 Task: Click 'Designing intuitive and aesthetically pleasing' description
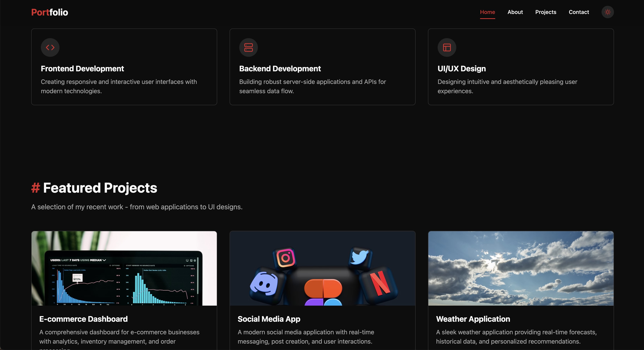click(507, 86)
